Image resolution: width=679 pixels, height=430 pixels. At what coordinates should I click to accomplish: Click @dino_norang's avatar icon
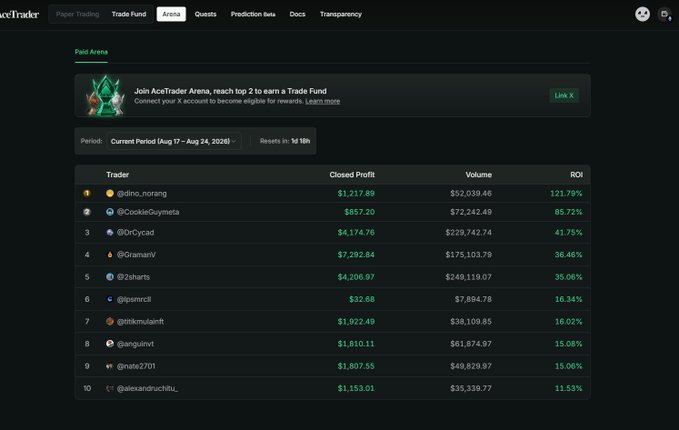pos(110,193)
